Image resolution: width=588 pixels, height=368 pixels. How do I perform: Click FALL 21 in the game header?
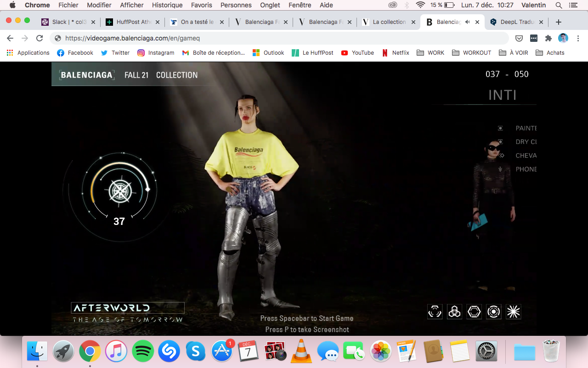tap(136, 75)
